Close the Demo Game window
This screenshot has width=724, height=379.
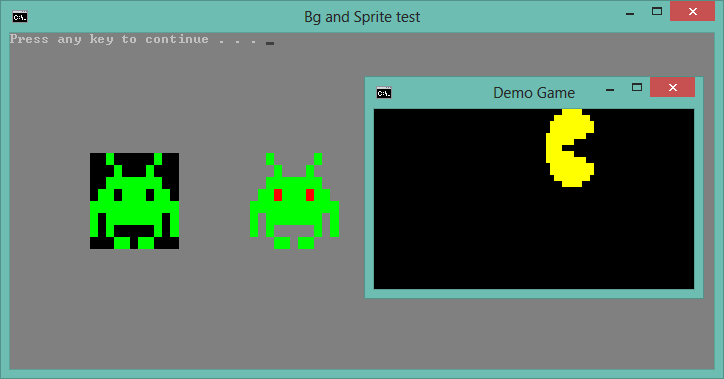click(672, 87)
